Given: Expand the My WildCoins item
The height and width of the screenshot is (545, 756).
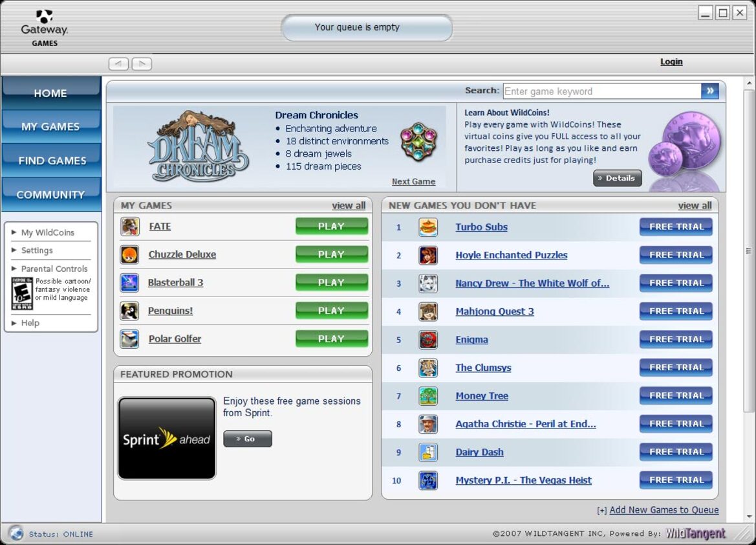Looking at the screenshot, I should 47,232.
